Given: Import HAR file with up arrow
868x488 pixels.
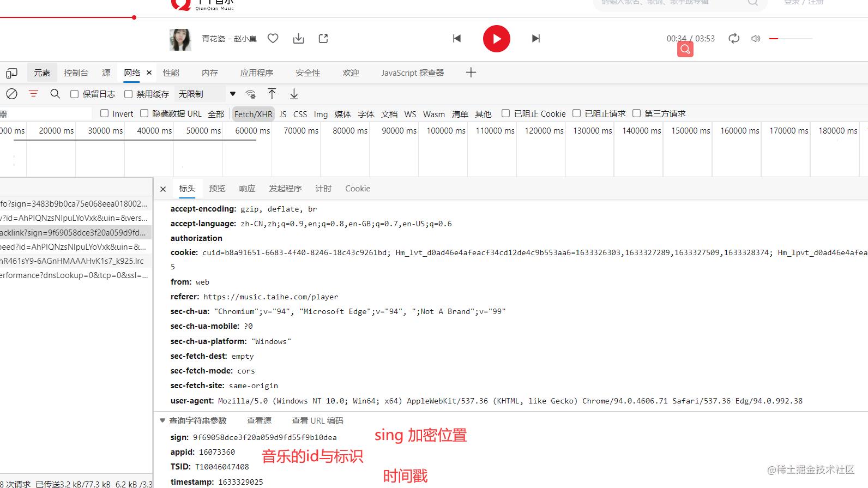Looking at the screenshot, I should (272, 94).
